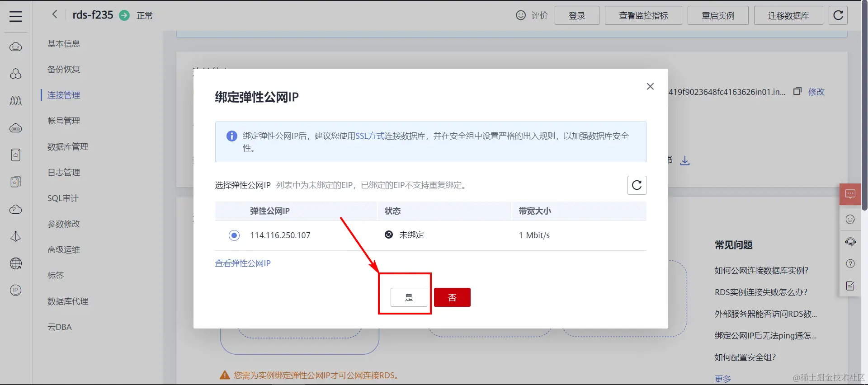Open 帐号管理 in the side menu
This screenshot has width=868, height=385.
64,121
